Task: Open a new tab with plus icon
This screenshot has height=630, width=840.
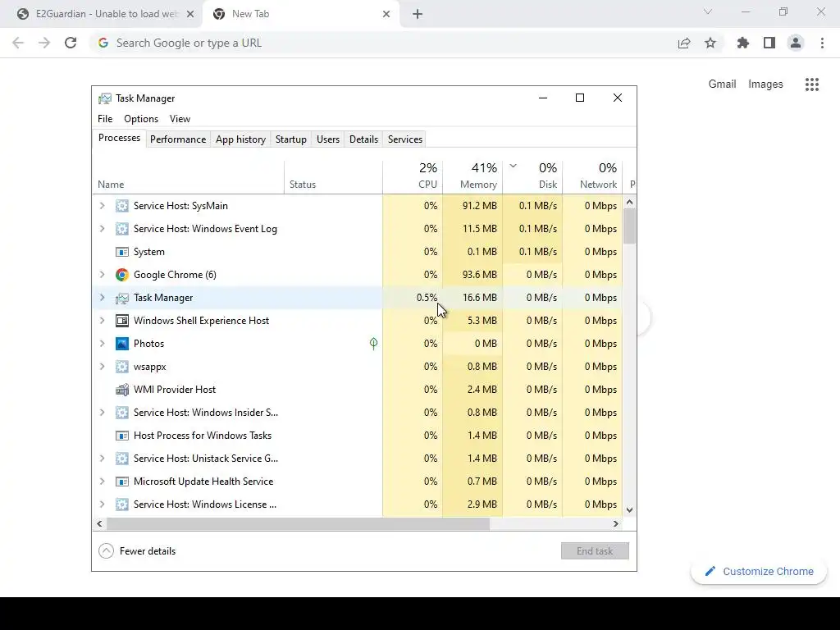Action: (x=418, y=14)
